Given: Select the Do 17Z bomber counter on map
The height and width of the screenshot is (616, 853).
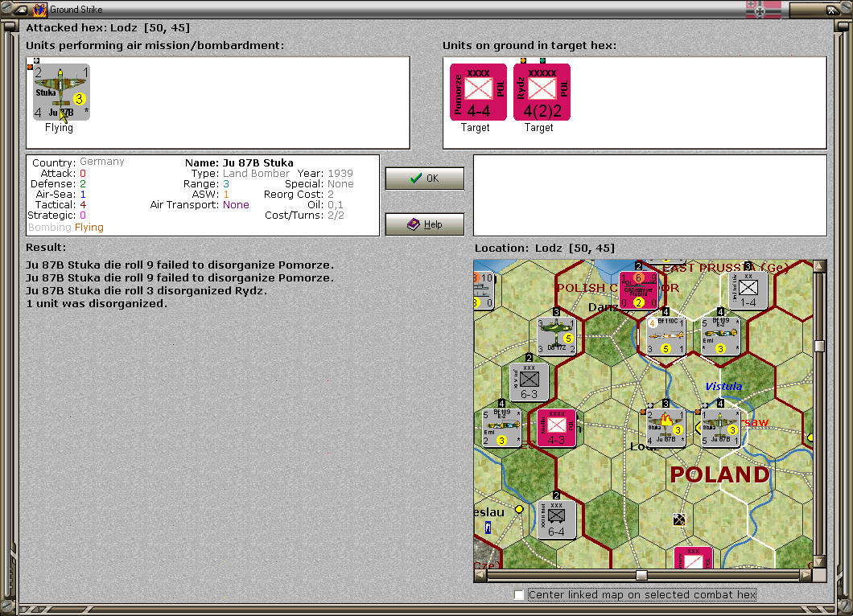Looking at the screenshot, I should point(556,336).
